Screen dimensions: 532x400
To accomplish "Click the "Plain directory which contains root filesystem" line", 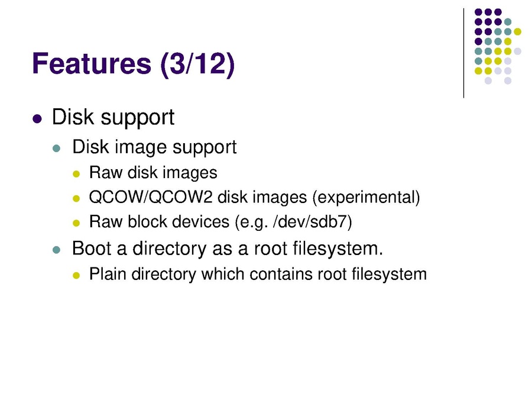I will (257, 275).
